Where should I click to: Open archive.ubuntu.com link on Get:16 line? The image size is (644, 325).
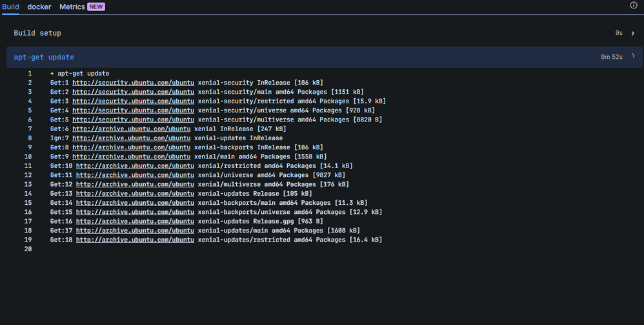135,222
